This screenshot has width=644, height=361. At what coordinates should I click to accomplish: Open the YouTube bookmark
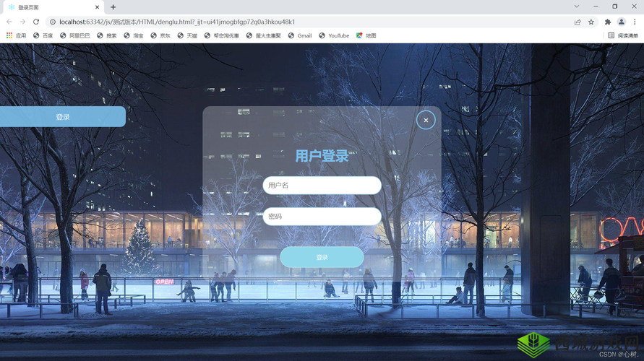coord(334,35)
